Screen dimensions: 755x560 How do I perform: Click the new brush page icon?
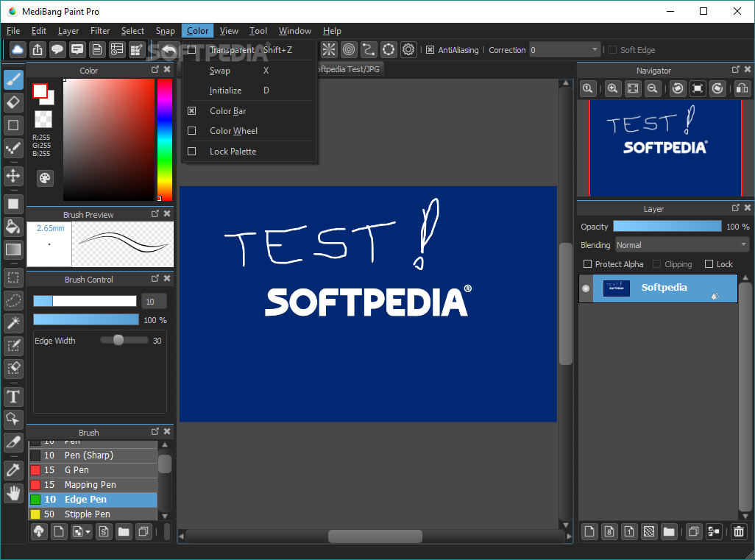tap(59, 531)
